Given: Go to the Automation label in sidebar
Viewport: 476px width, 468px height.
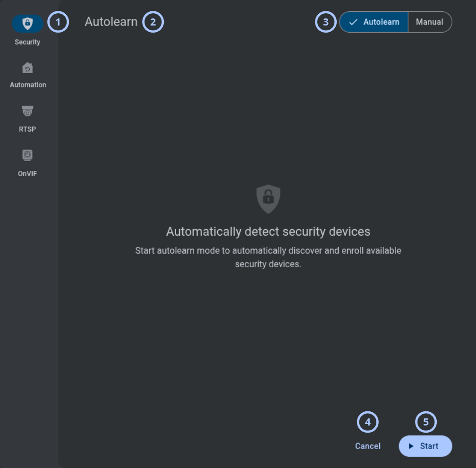Looking at the screenshot, I should click(28, 85).
